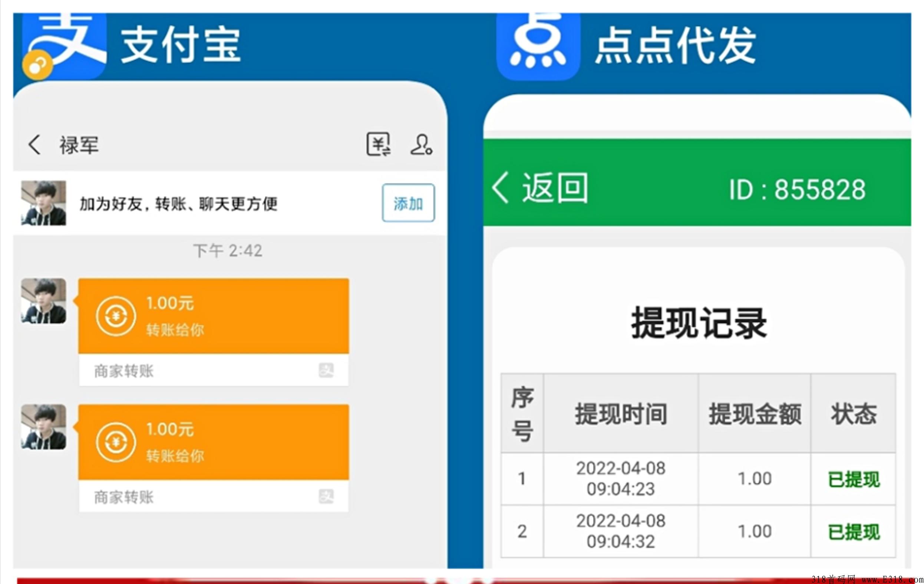Click 商家转账 label under first transfer
The width and height of the screenshot is (924, 584).
(124, 371)
